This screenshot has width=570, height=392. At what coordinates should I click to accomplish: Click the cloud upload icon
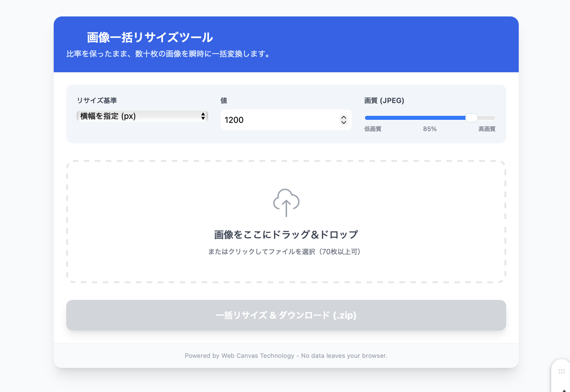click(286, 203)
